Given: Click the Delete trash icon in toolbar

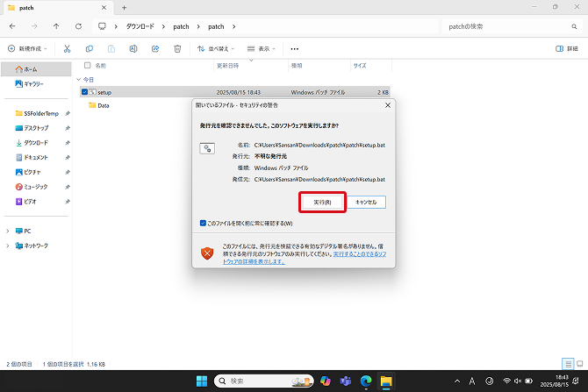Looking at the screenshot, I should (x=177, y=49).
